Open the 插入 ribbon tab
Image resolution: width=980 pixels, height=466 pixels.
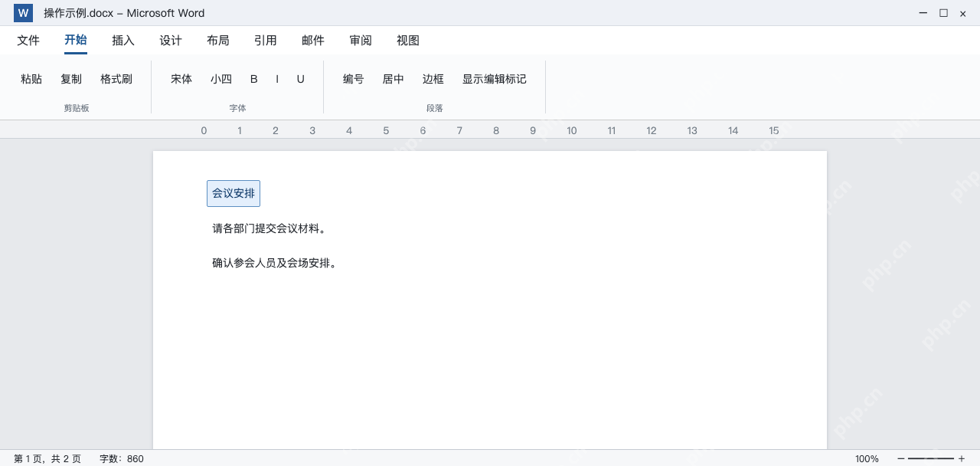point(123,41)
